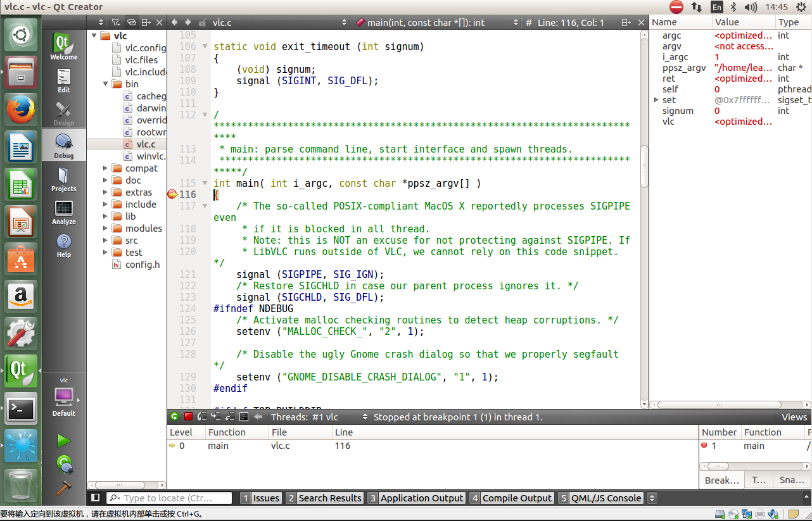Go forward in editor navigation history
812x521 pixels.
[189, 22]
